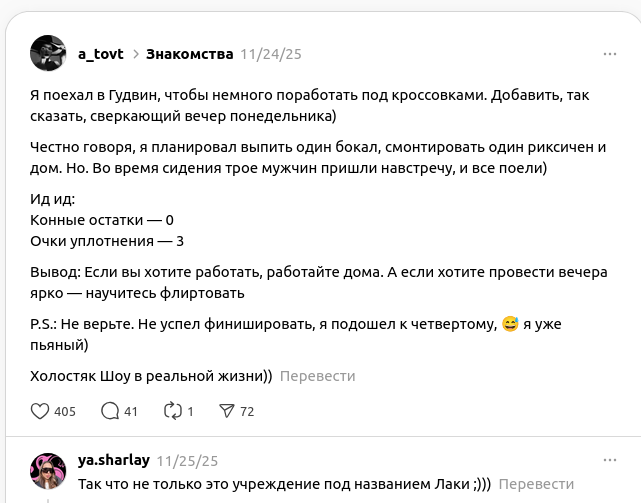This screenshot has height=503, width=641.
Task: Open a_tovt's profile picture
Action: tap(48, 53)
